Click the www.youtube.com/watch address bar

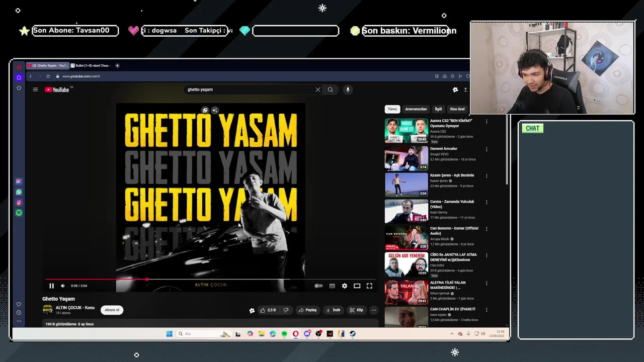pos(81,76)
